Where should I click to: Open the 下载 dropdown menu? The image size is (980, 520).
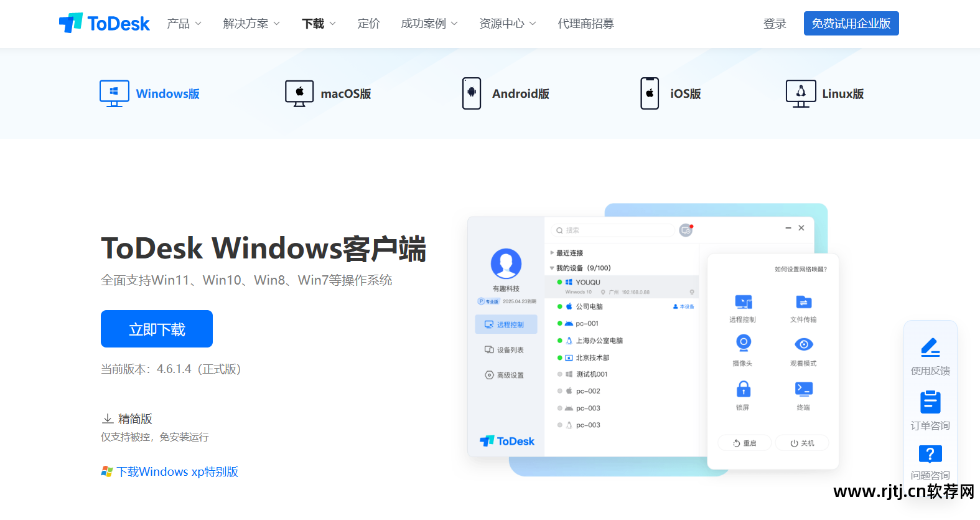click(319, 24)
